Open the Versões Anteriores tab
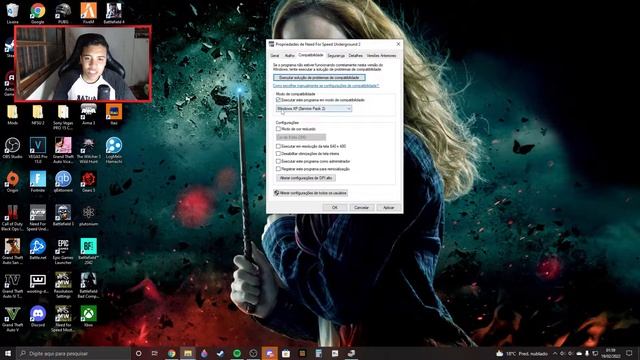The image size is (640, 360). [x=381, y=56]
